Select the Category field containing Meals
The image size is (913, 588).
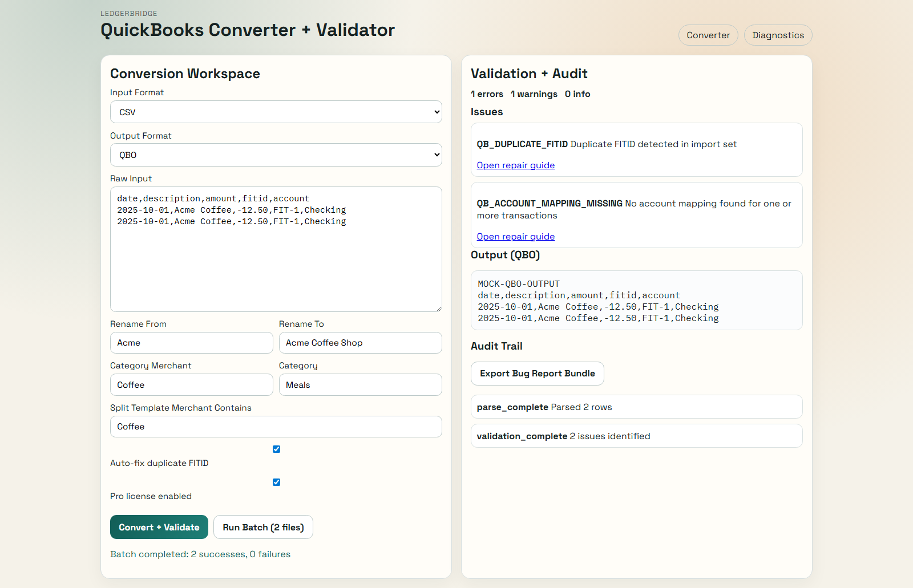click(360, 384)
